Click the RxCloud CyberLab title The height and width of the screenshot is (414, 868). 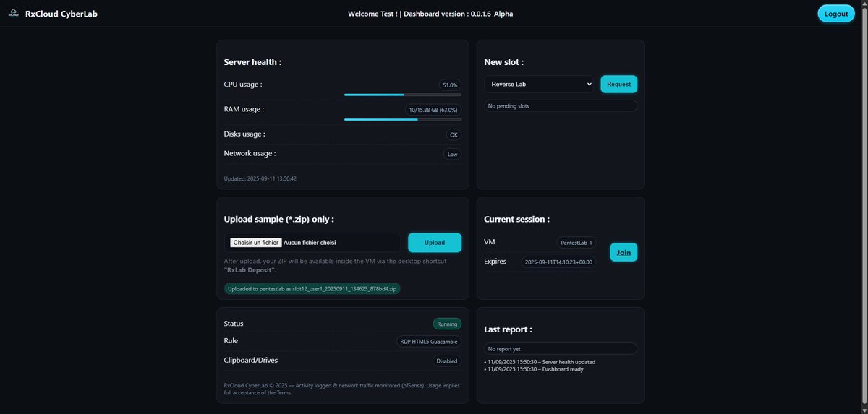tap(61, 14)
